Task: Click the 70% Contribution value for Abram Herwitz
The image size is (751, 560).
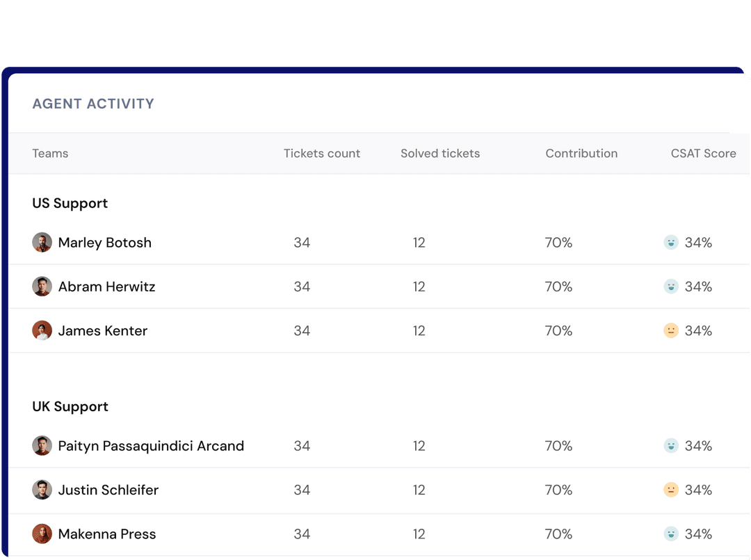Action: coord(558,287)
